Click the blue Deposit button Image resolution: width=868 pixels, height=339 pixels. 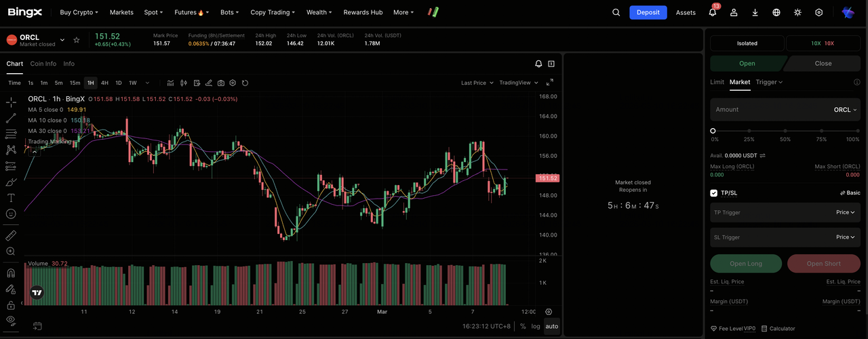[648, 12]
